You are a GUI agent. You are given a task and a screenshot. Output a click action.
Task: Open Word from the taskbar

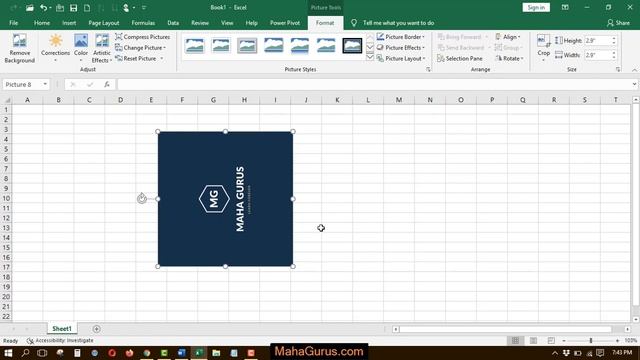pos(182,353)
